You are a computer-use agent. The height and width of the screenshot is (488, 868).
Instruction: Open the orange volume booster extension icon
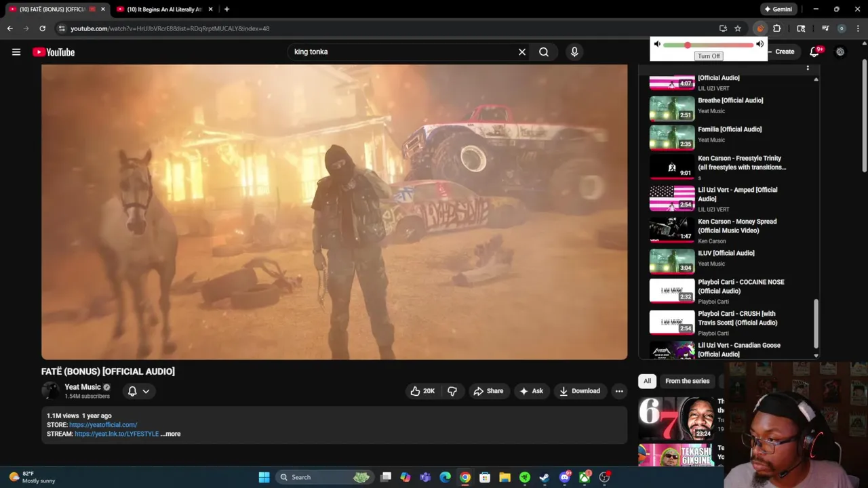pyautogui.click(x=759, y=28)
